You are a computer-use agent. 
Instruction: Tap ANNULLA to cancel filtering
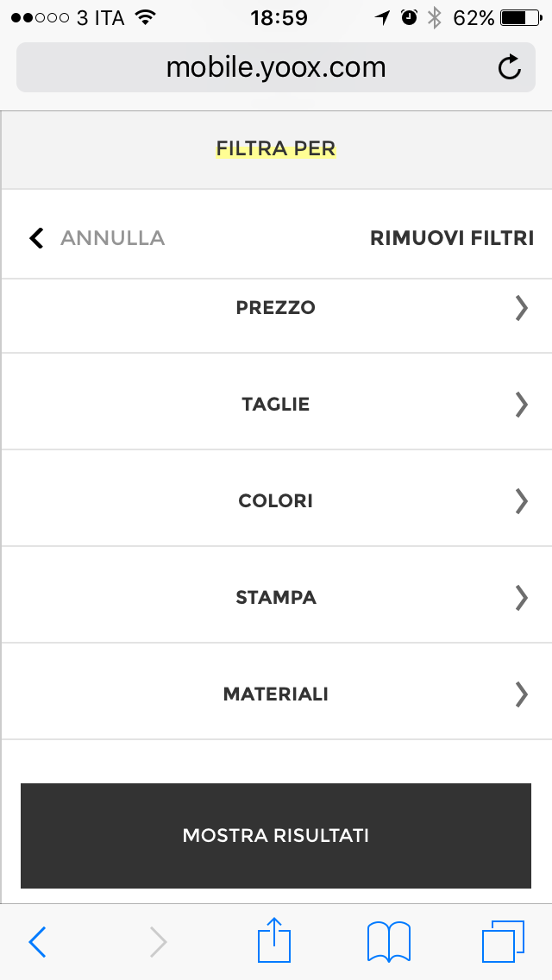click(112, 238)
